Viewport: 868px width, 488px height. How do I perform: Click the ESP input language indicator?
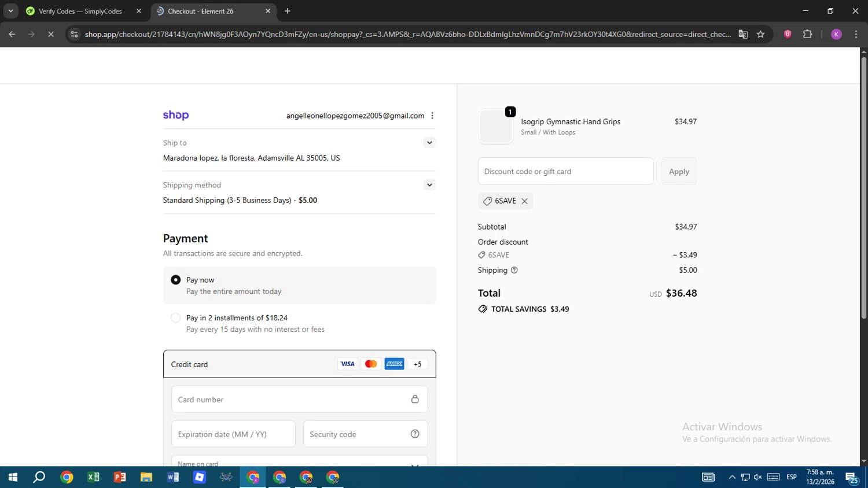(x=792, y=477)
